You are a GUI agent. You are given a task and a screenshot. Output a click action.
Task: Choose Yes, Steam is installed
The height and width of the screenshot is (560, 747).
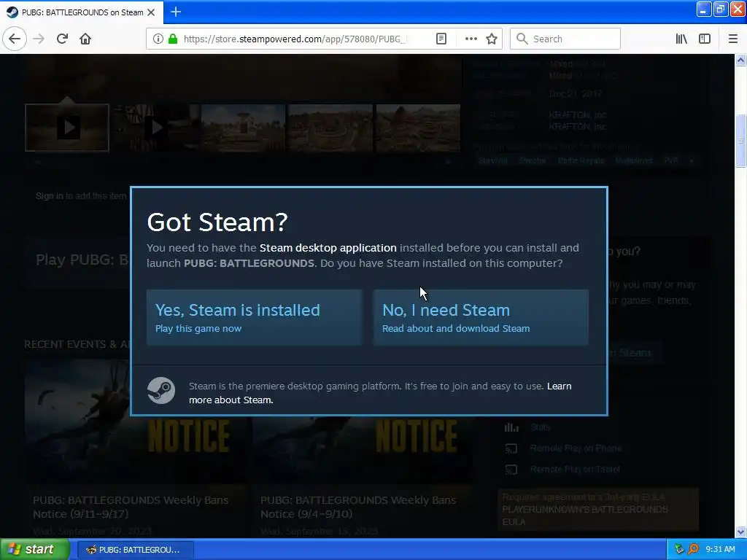(x=254, y=318)
